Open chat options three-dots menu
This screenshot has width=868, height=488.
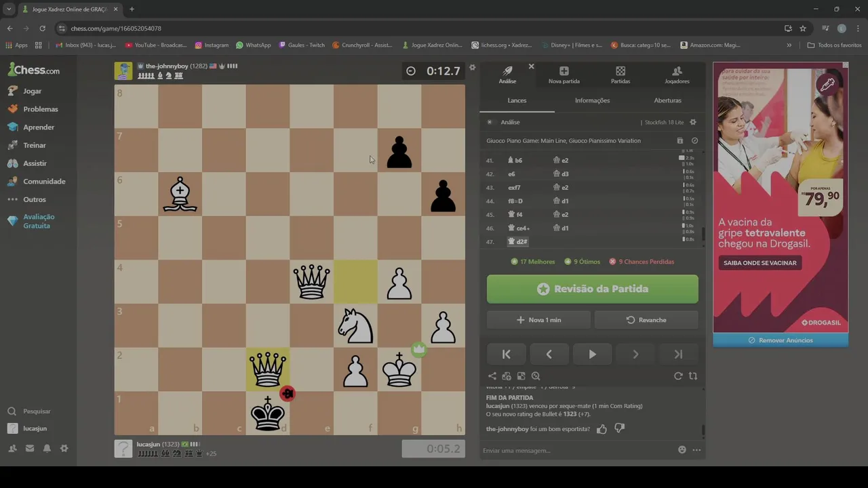tap(696, 450)
